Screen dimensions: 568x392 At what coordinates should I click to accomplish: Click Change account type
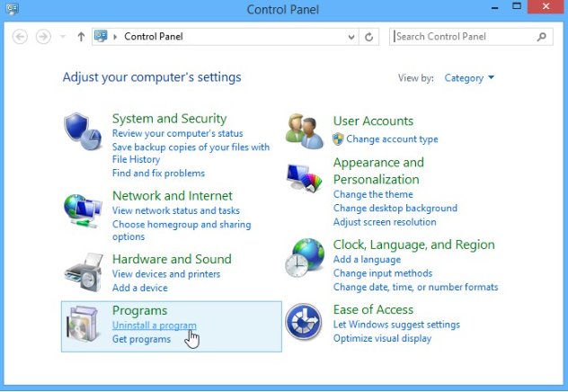(392, 139)
